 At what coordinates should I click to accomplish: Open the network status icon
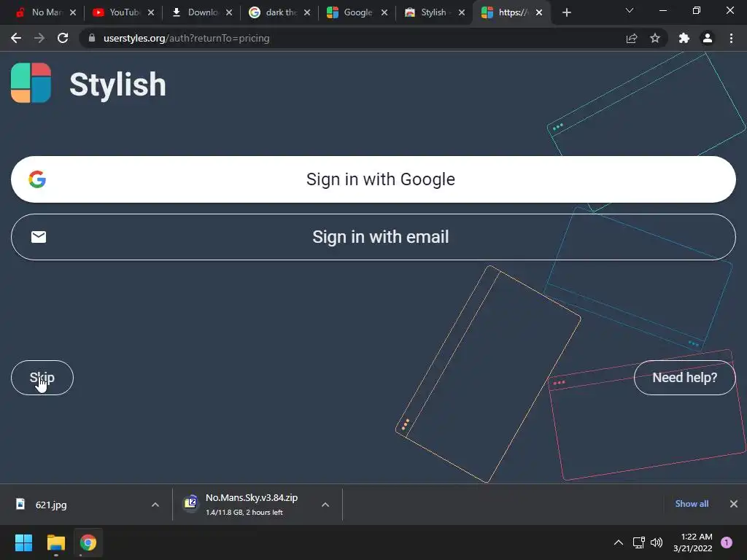tap(638, 542)
